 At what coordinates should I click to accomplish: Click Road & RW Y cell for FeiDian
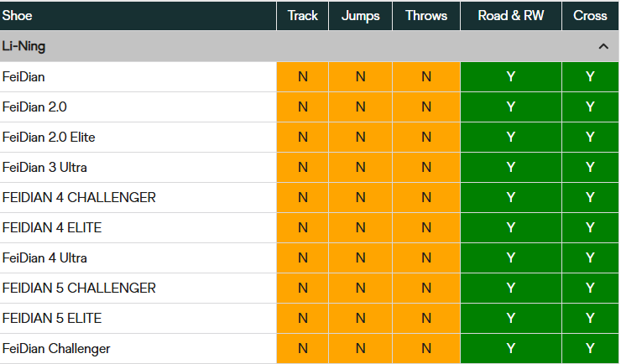(x=511, y=77)
